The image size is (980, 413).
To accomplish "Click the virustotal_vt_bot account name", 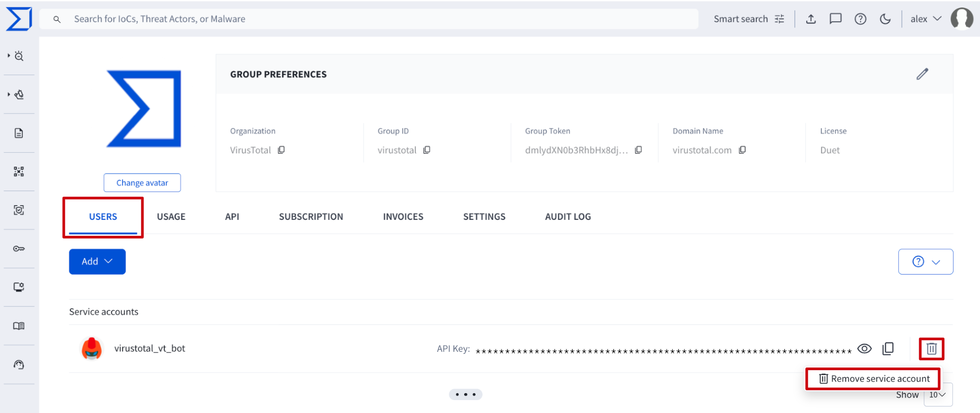I will [x=149, y=348].
